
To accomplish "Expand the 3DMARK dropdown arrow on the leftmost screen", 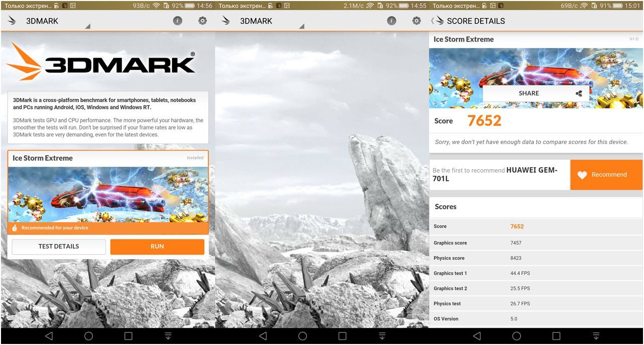I will pos(87,26).
